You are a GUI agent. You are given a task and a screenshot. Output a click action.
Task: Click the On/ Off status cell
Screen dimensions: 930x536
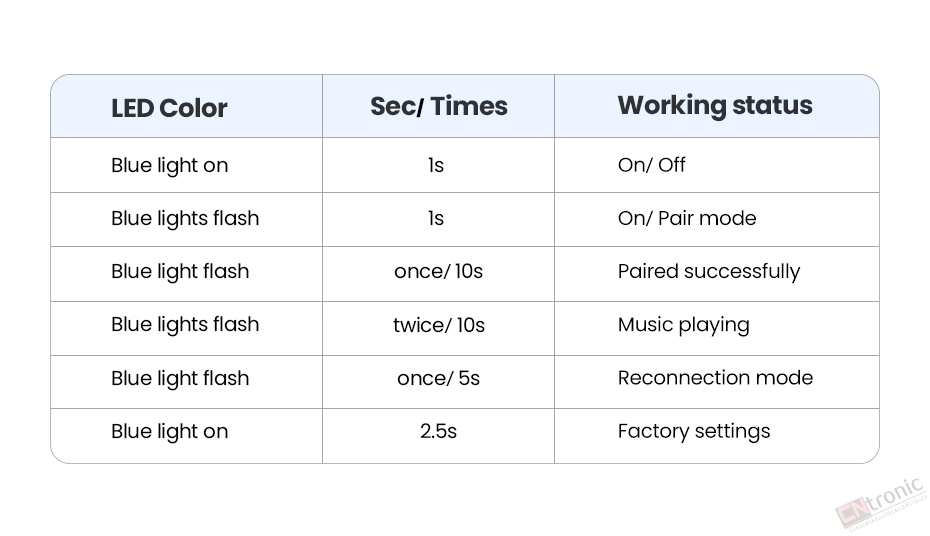click(x=651, y=165)
